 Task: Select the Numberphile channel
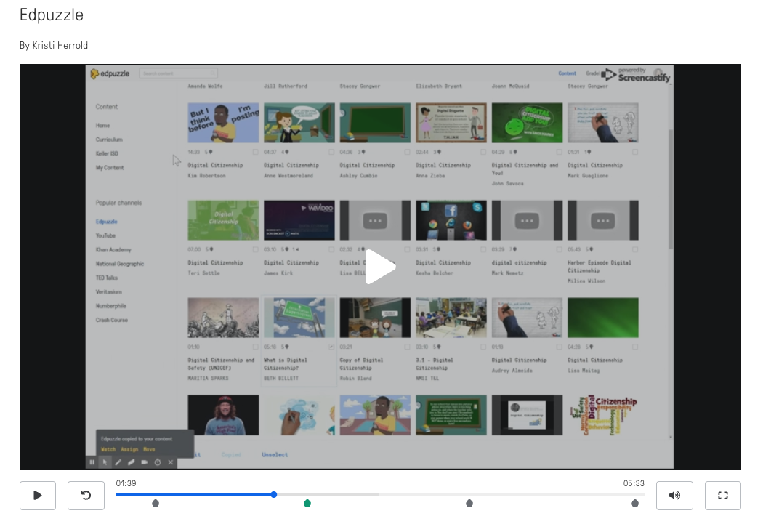coord(111,306)
